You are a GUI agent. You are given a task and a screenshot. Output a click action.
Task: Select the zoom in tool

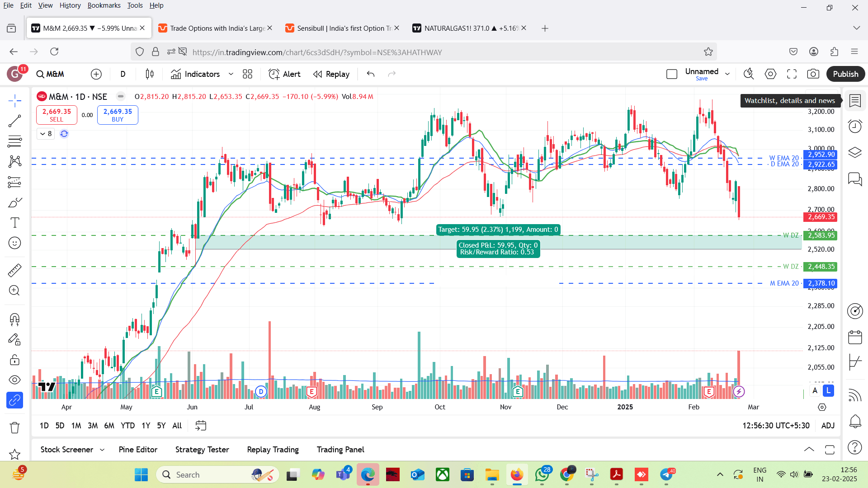(x=14, y=290)
